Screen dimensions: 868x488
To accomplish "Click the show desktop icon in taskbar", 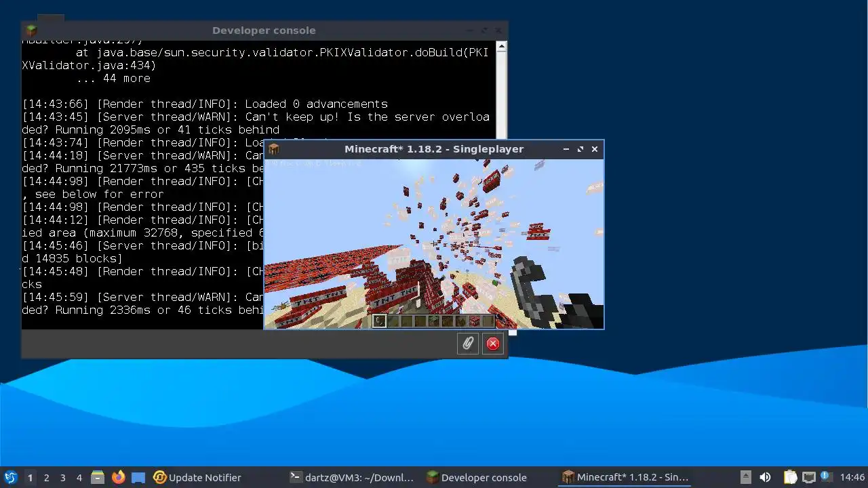I will 138,477.
